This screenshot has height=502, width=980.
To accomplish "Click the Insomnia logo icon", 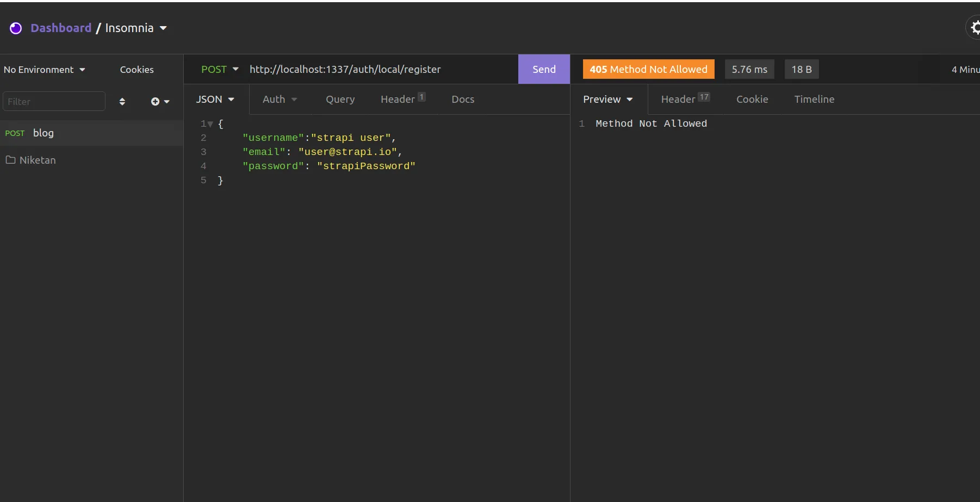I will point(16,28).
